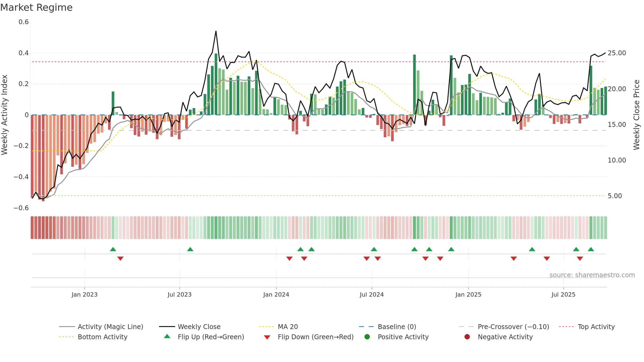This screenshot has width=644, height=362.
Task: Click the Weekly Activity Index axis title
Action: pyautogui.click(x=5, y=115)
